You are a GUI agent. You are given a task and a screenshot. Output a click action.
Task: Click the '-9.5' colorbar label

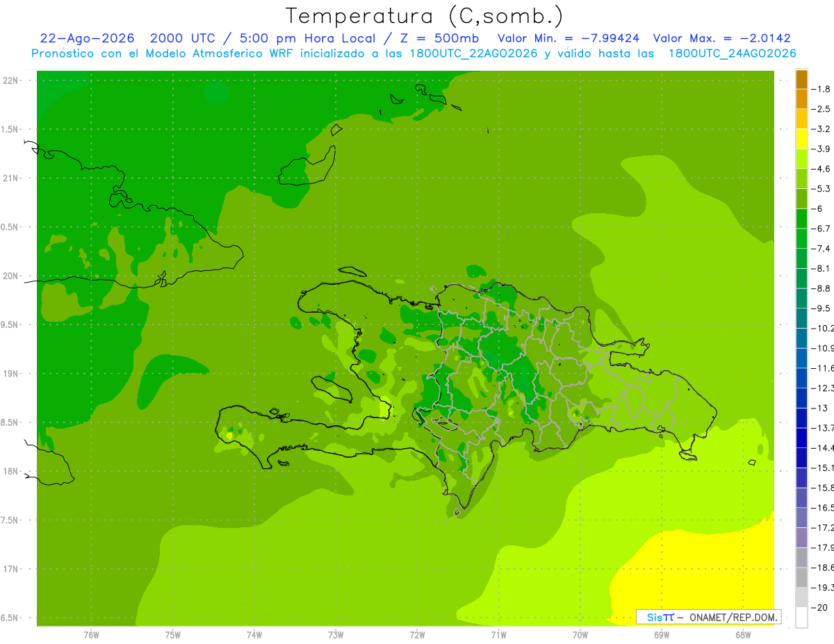point(821,308)
